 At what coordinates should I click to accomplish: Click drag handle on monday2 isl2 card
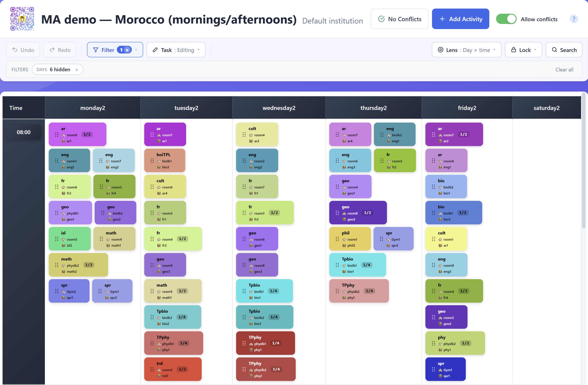[x=57, y=239]
